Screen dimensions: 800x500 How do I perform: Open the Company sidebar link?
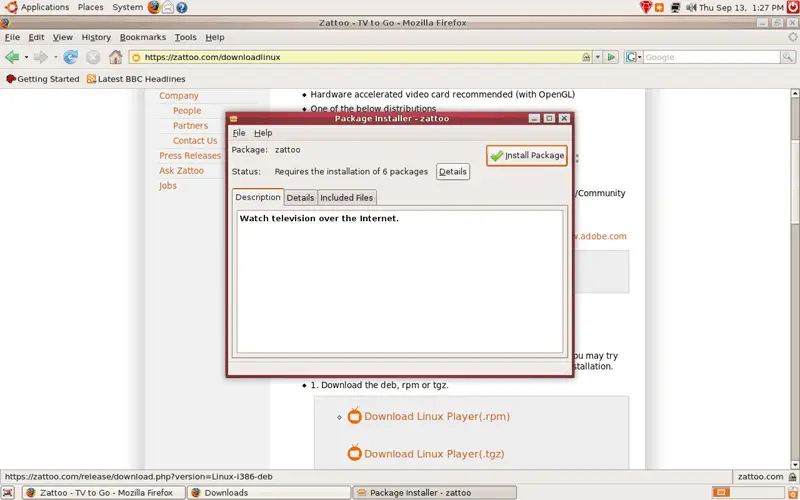179,95
